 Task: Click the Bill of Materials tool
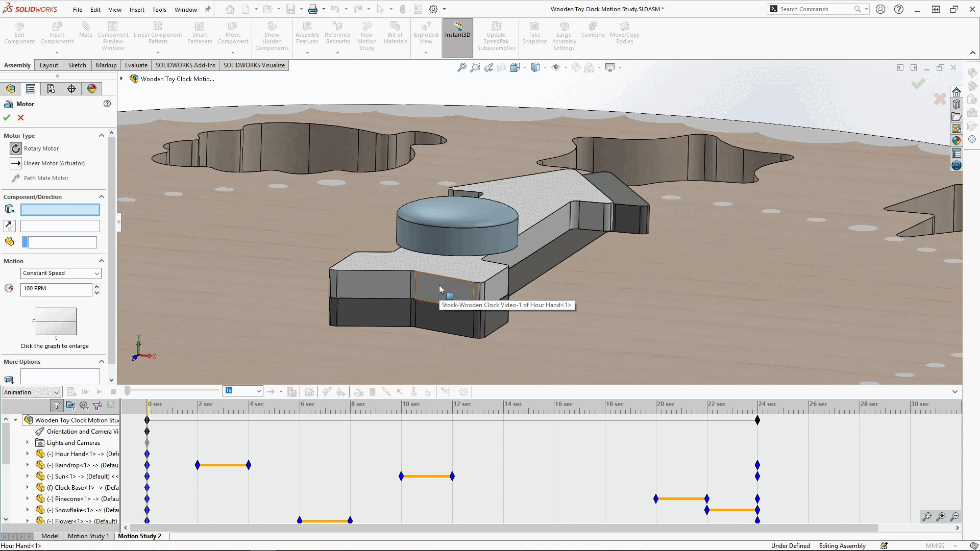click(x=395, y=32)
